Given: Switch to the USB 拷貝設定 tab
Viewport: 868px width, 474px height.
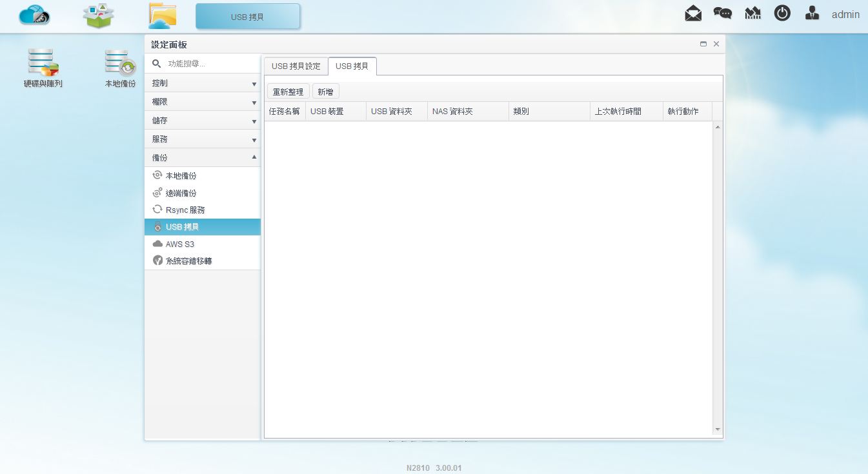Looking at the screenshot, I should tap(296, 66).
